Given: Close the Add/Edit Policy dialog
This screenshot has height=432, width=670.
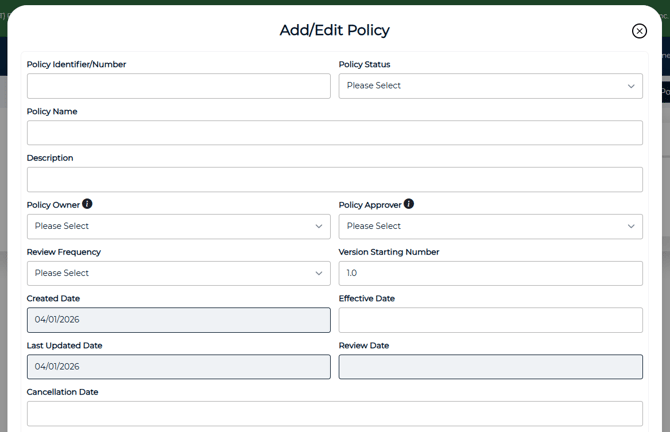Looking at the screenshot, I should tap(639, 31).
